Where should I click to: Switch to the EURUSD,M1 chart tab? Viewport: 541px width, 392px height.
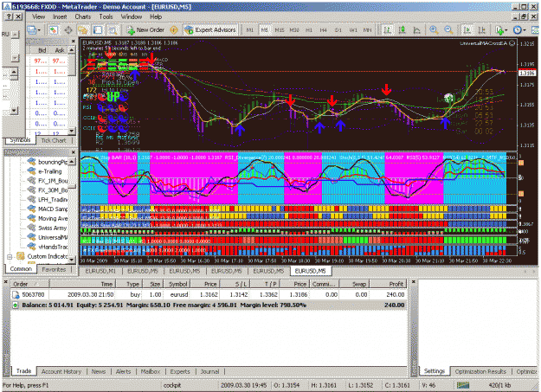click(100, 271)
